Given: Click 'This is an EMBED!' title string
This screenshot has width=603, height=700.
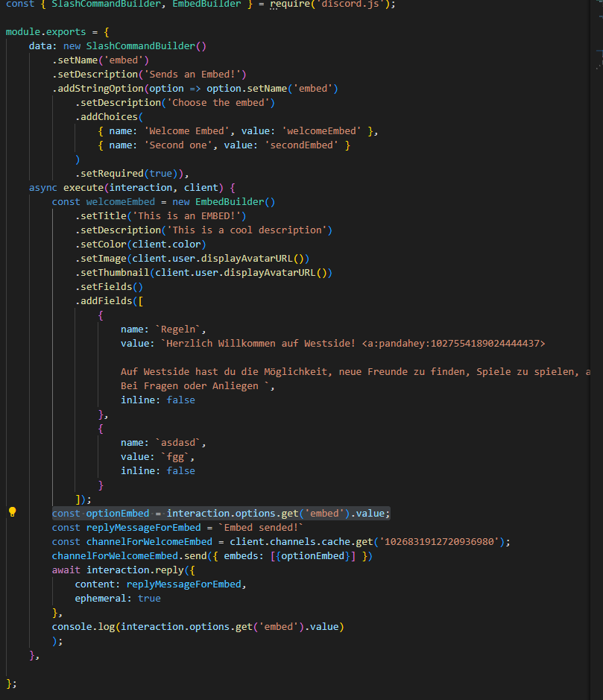Looking at the screenshot, I should tap(186, 216).
